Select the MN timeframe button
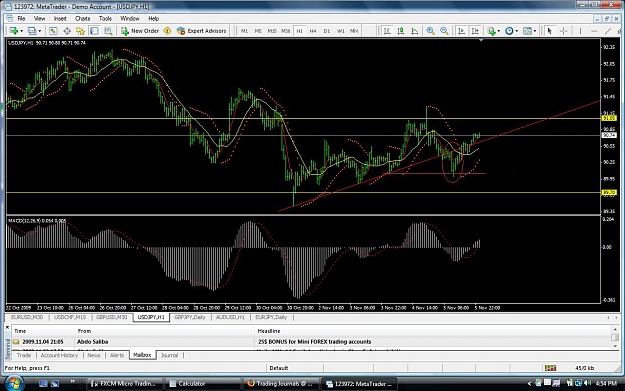The image size is (625, 391). coord(354,31)
